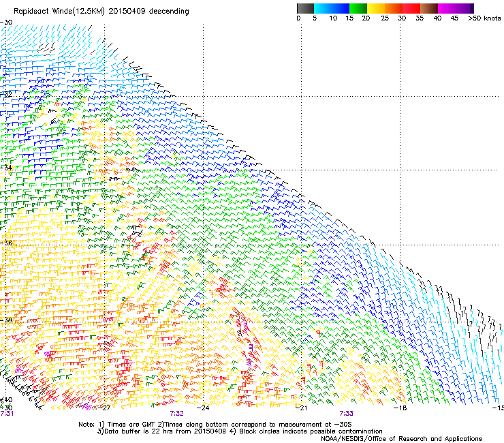Click the -27 longitude axis label

coord(104,408)
